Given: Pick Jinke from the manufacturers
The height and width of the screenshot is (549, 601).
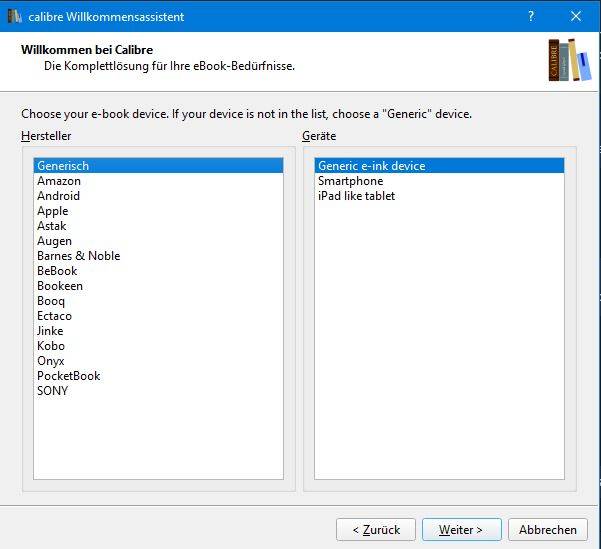Looking at the screenshot, I should [158, 331].
